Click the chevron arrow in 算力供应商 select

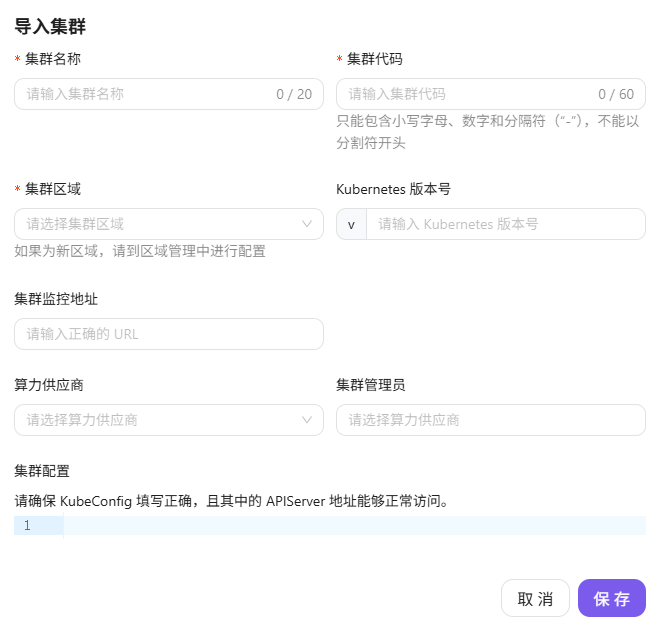307,420
